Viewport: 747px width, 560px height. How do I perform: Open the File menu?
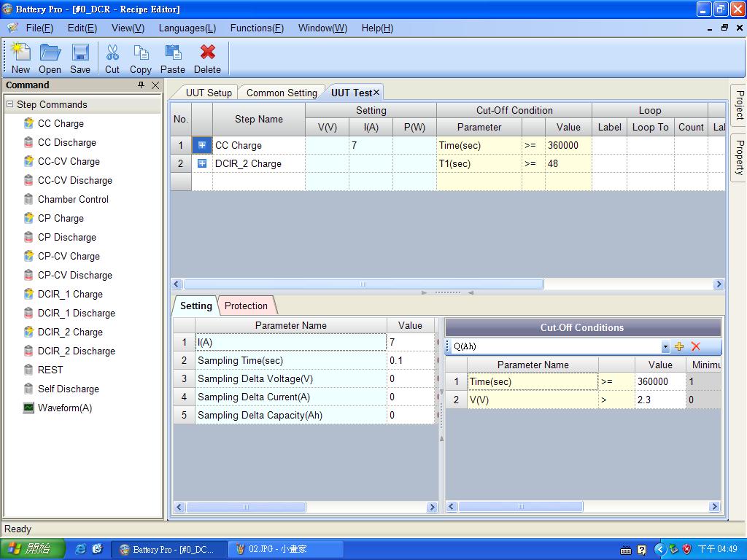coord(39,28)
